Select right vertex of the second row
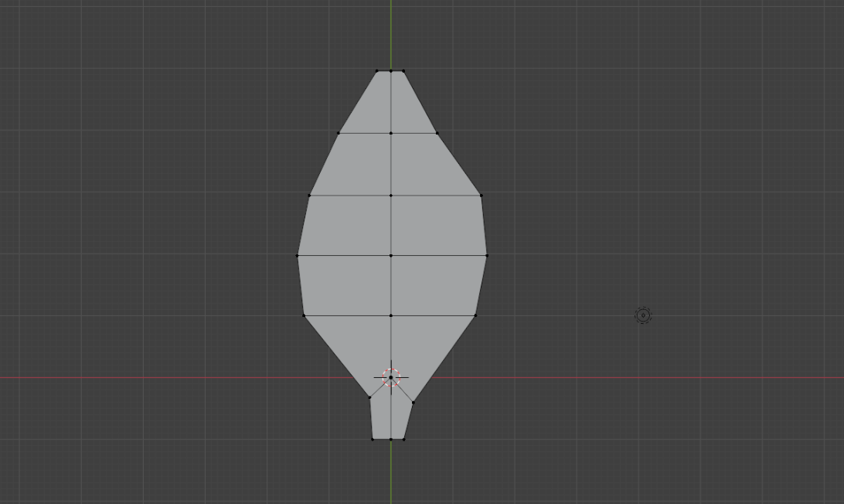The width and height of the screenshot is (844, 504). pyautogui.click(x=437, y=133)
